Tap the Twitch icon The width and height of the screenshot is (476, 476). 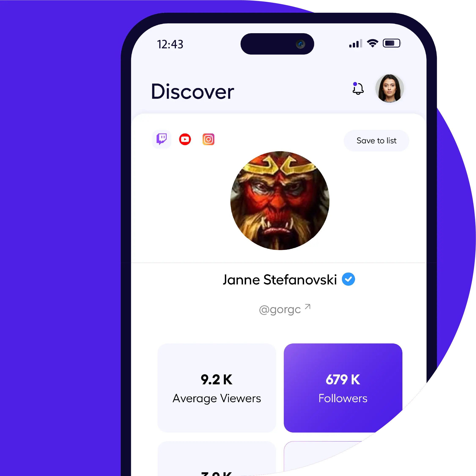coord(161,140)
